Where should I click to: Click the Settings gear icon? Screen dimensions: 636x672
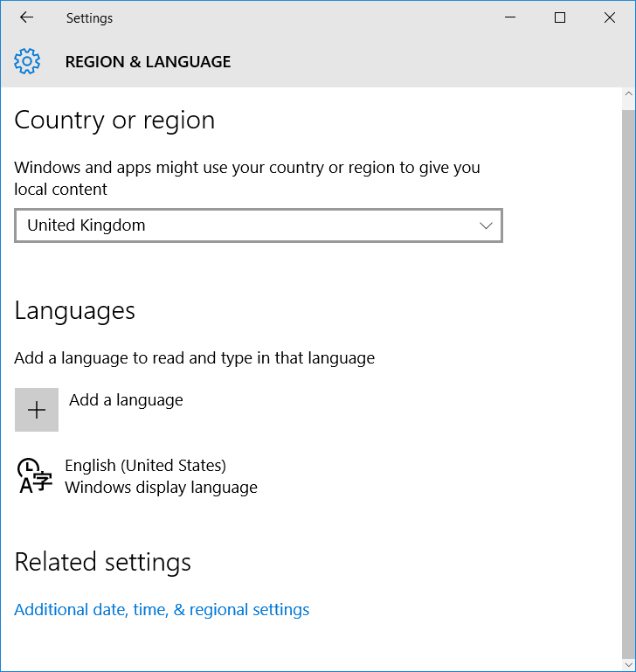(x=27, y=61)
